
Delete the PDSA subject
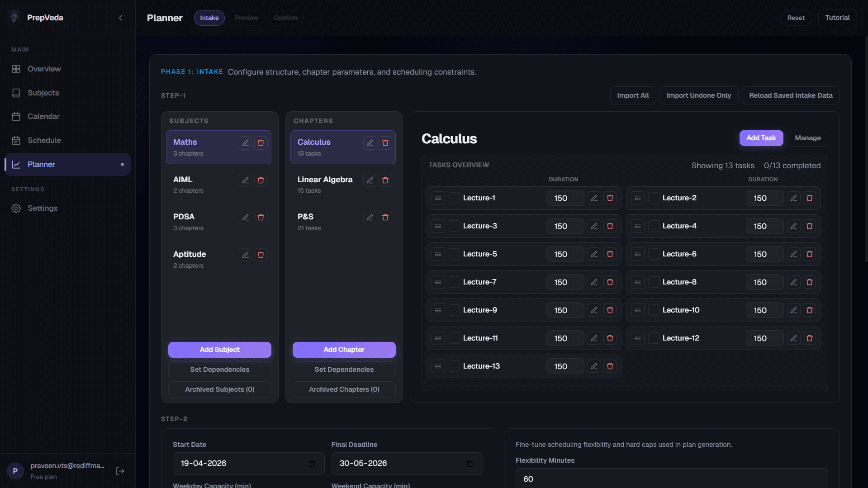261,218
